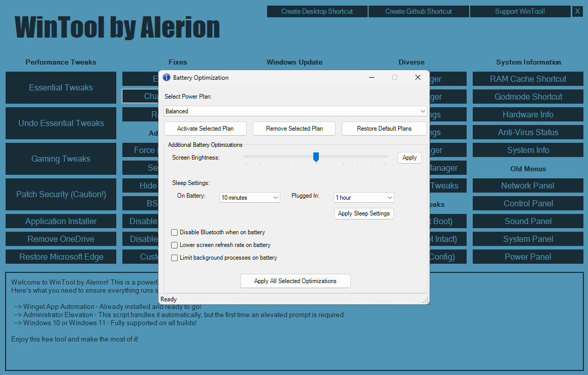Open the Select Power Plan dropdown
The image size is (588, 375).
coord(296,111)
